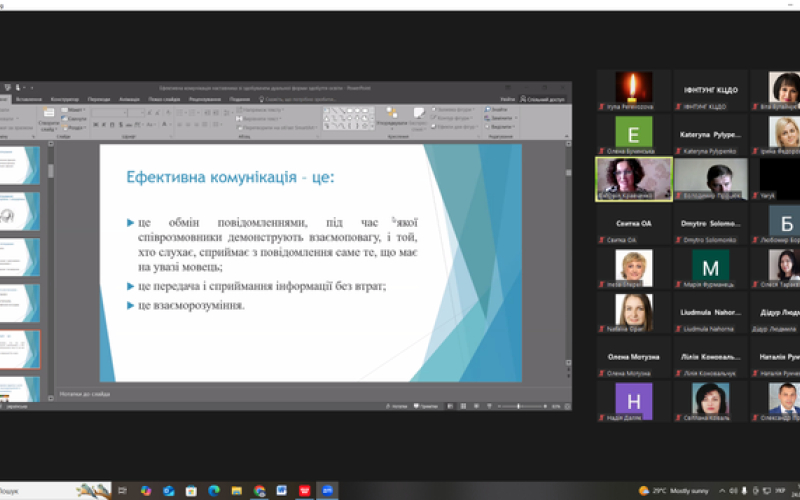Switch to Normal view in status bar

pyautogui.click(x=450, y=407)
